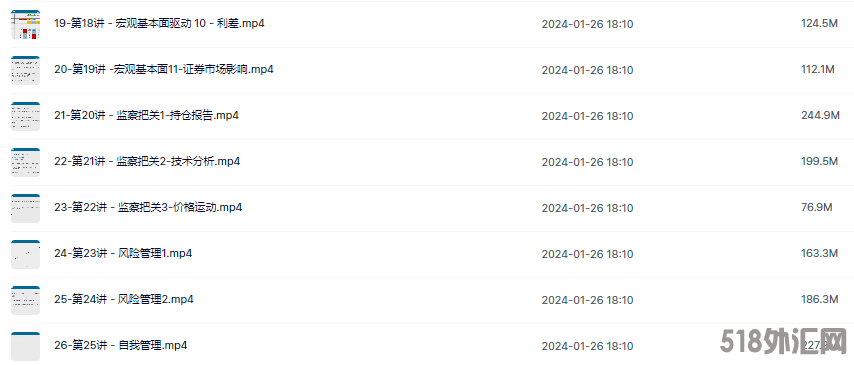Image resolution: width=854 pixels, height=365 pixels.
Task: Open file 19-第18讲 宏观基本面驱动 10 利差.mp4
Action: (x=160, y=24)
